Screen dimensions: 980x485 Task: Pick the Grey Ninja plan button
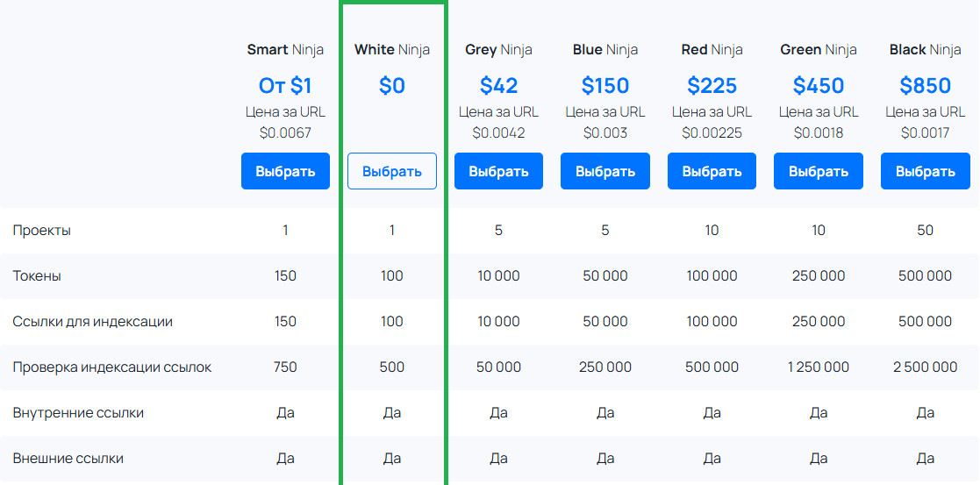pyautogui.click(x=498, y=171)
